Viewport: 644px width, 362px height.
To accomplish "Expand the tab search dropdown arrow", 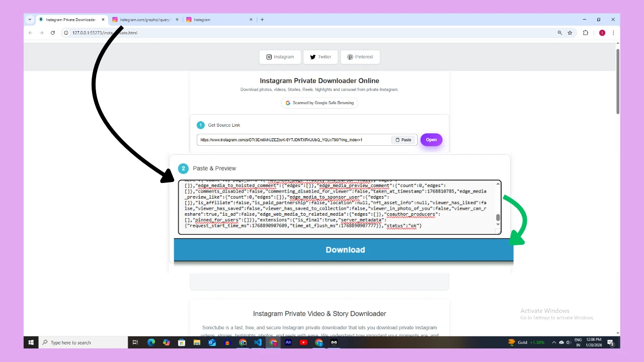I will click(x=30, y=20).
